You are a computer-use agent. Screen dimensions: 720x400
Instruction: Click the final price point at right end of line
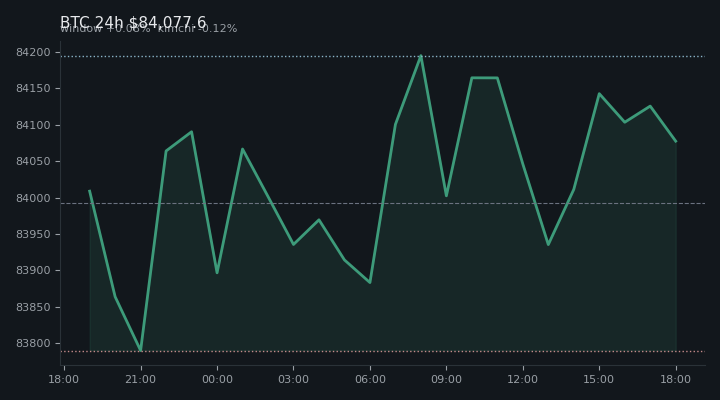[676, 141]
